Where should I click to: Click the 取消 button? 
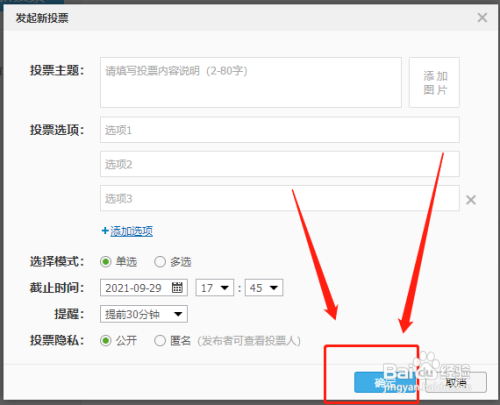click(x=456, y=382)
